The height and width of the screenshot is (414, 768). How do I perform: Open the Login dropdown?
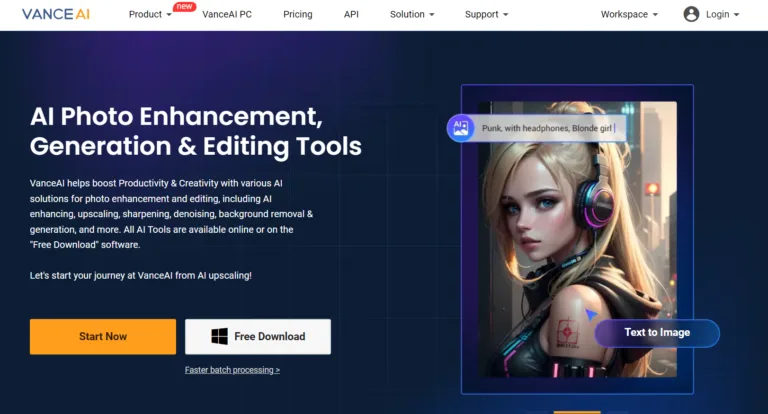(x=722, y=15)
